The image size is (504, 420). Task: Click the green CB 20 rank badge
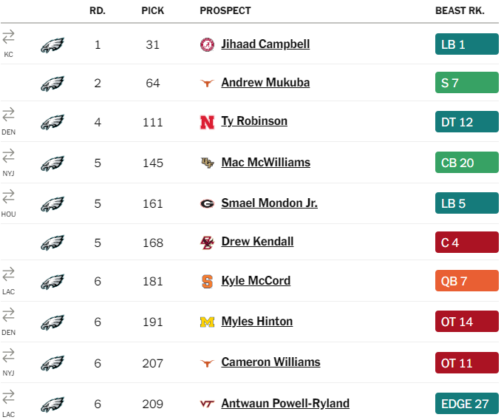467,163
